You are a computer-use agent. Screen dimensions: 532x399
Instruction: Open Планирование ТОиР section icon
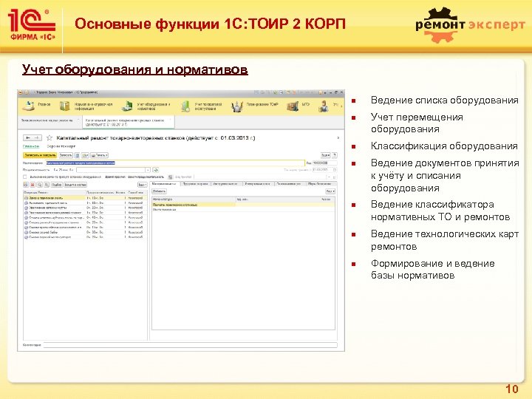(x=237, y=106)
